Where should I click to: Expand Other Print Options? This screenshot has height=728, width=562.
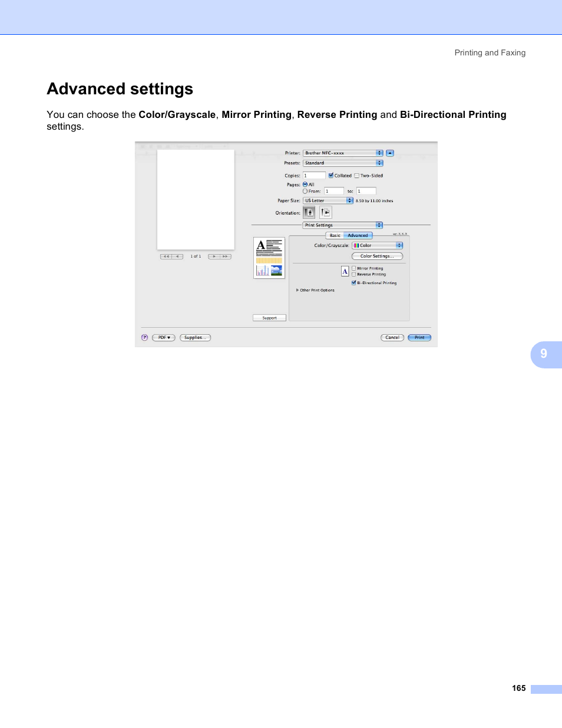tap(297, 290)
